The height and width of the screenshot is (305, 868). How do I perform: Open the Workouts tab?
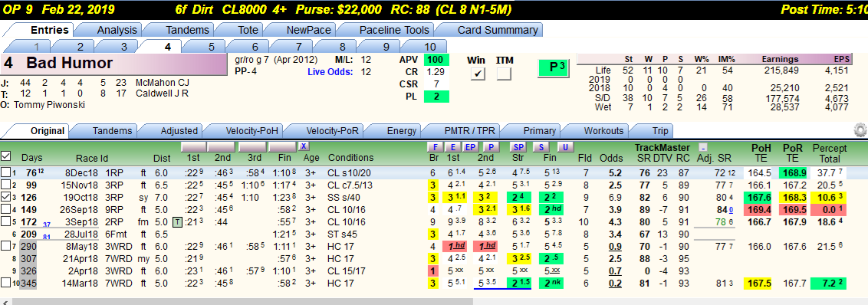point(603,130)
